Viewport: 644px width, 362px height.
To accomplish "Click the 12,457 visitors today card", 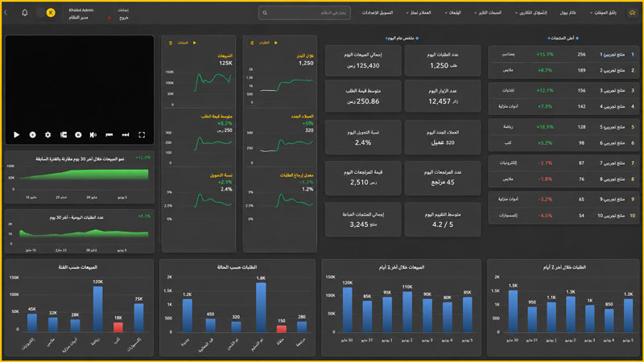I will [443, 96].
